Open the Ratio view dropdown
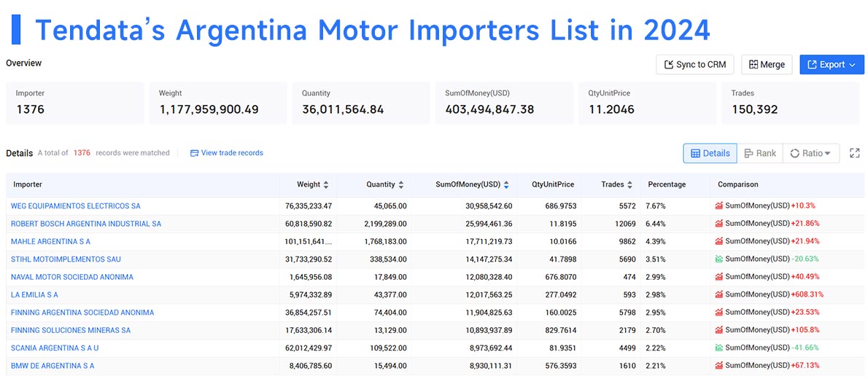The height and width of the screenshot is (384, 868). pos(810,153)
